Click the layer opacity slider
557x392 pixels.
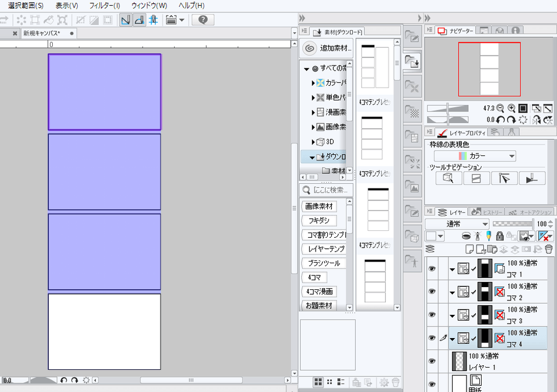[512, 224]
